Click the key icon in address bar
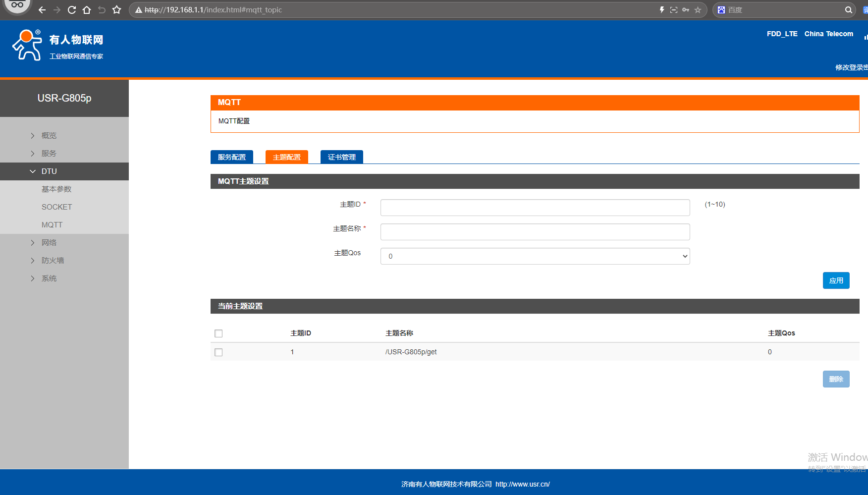868x495 pixels. (x=686, y=10)
